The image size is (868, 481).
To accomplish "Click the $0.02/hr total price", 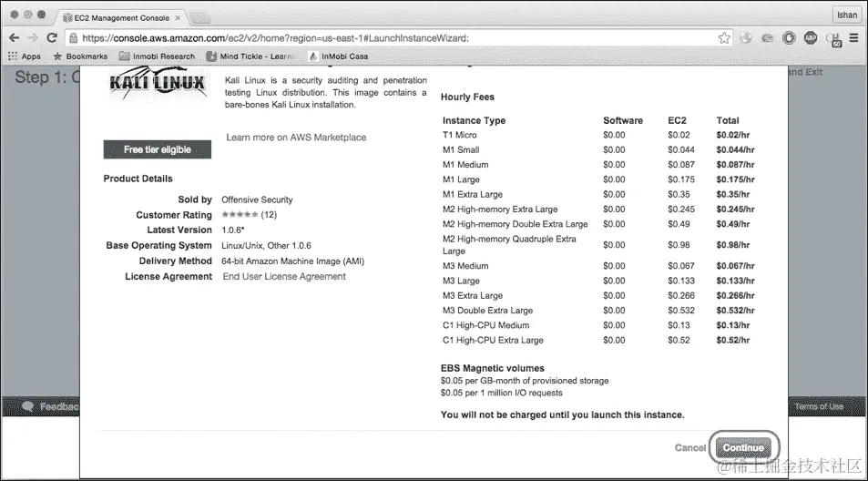I will point(732,135).
